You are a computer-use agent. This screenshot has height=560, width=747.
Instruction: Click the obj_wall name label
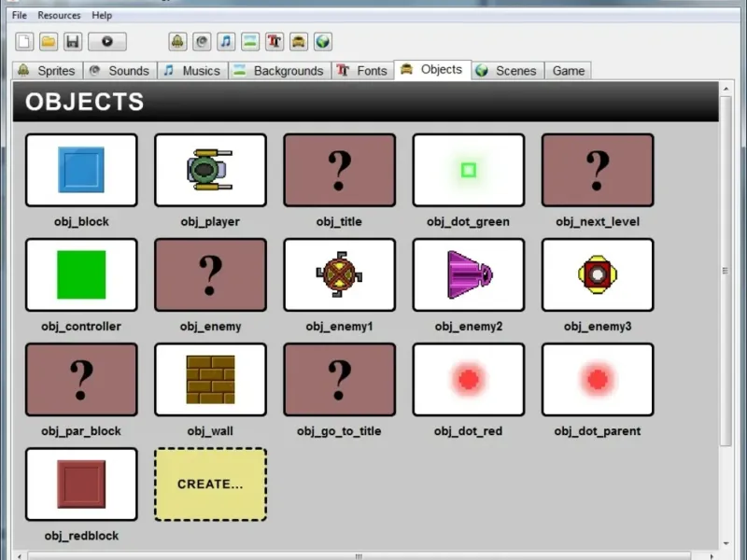(x=211, y=431)
